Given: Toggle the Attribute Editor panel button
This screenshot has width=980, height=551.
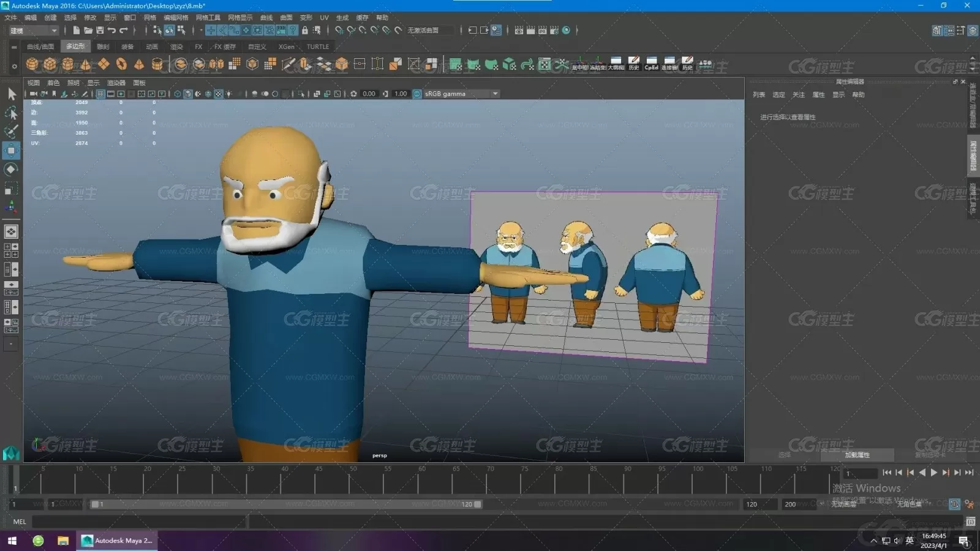Looking at the screenshot, I should 949,30.
